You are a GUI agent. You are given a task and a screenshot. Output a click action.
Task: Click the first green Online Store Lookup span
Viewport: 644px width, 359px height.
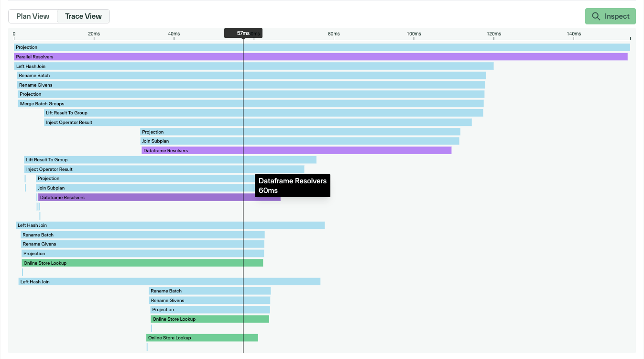tap(142, 263)
